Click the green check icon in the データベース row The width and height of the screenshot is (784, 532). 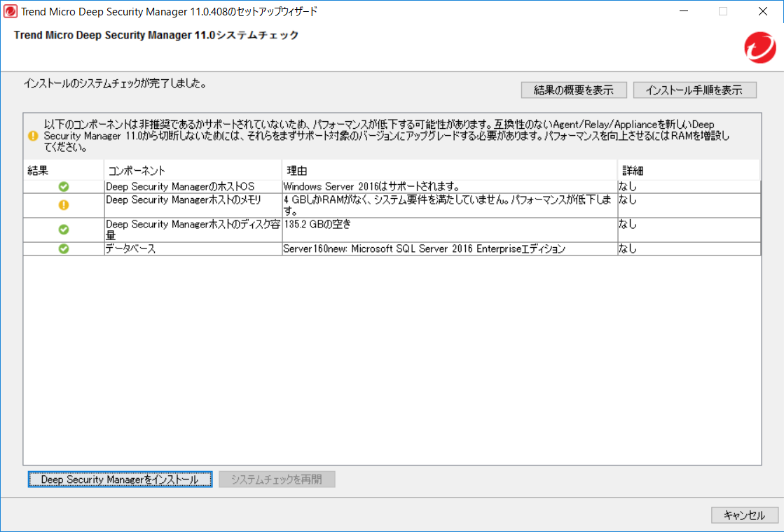(x=64, y=248)
